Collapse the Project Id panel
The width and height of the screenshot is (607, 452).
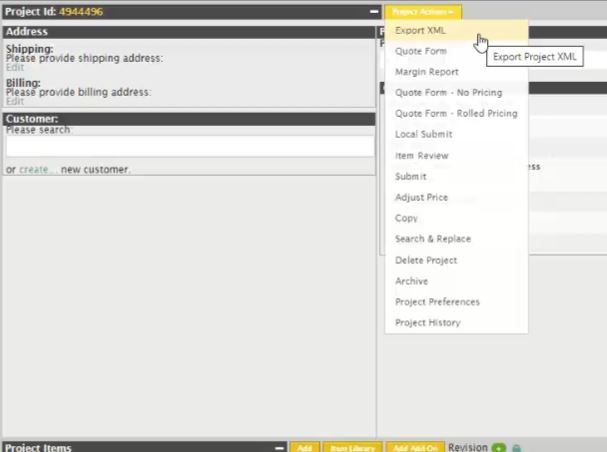[374, 12]
